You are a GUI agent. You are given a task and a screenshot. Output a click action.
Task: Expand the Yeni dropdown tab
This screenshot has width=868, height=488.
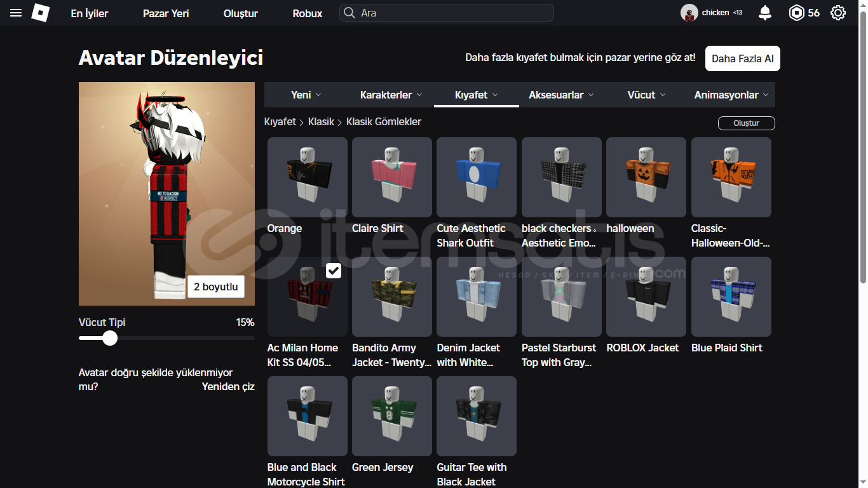306,95
